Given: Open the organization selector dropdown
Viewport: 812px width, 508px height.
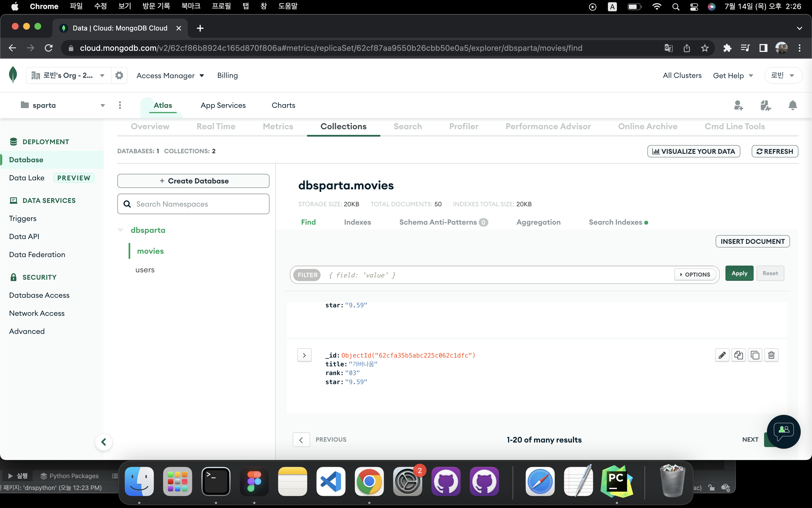Looking at the screenshot, I should (x=69, y=75).
